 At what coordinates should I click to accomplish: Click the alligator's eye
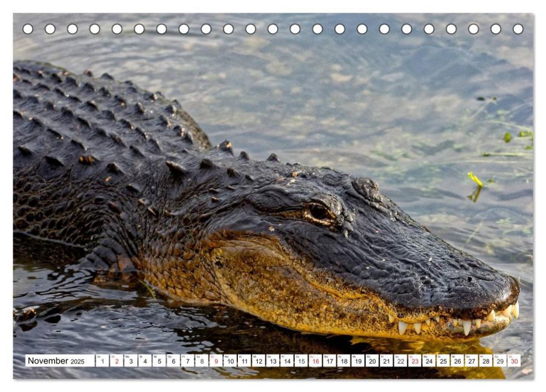[x=318, y=212]
